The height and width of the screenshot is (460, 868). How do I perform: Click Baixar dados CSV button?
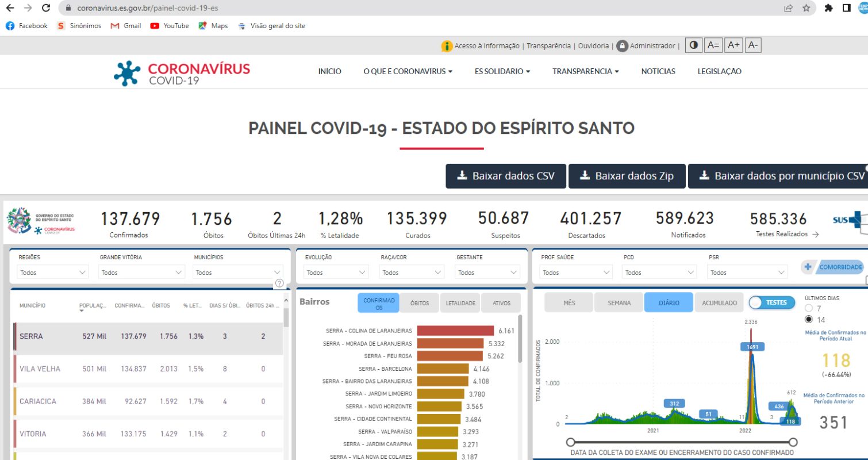[x=506, y=176]
